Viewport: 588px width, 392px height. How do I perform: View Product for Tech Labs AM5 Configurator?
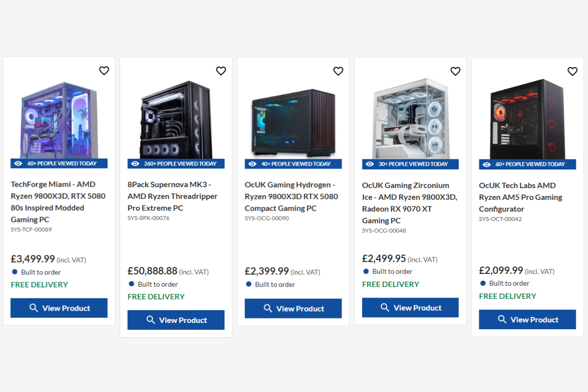(x=527, y=319)
